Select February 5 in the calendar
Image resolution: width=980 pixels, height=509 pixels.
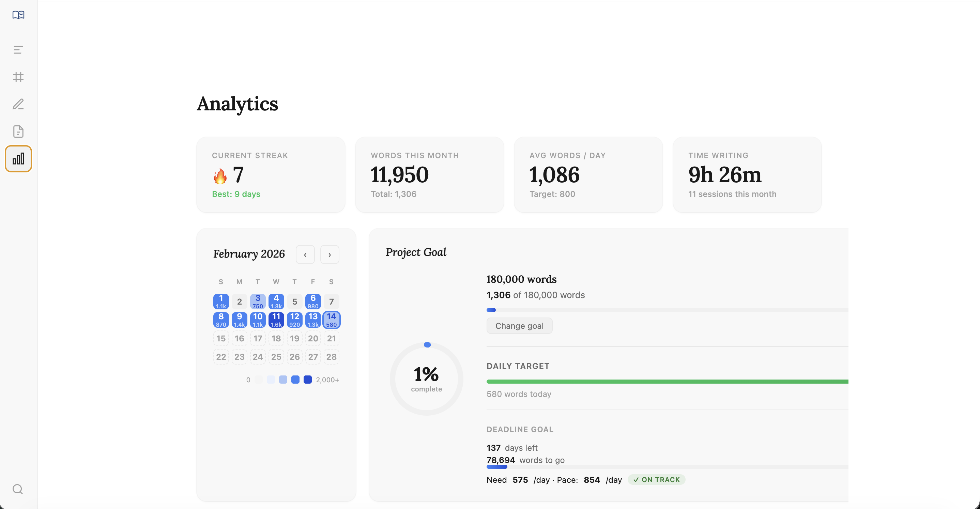click(294, 301)
